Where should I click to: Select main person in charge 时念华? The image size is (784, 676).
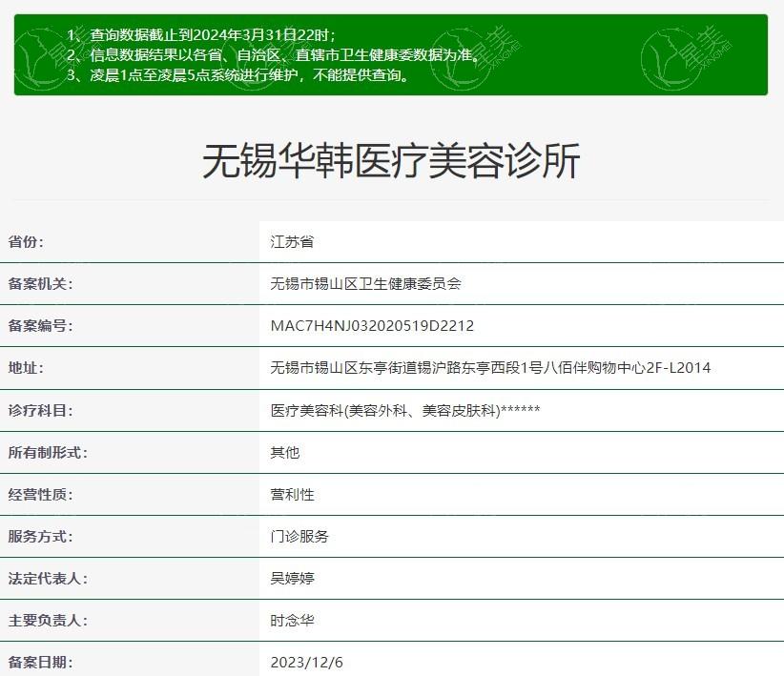click(x=292, y=620)
